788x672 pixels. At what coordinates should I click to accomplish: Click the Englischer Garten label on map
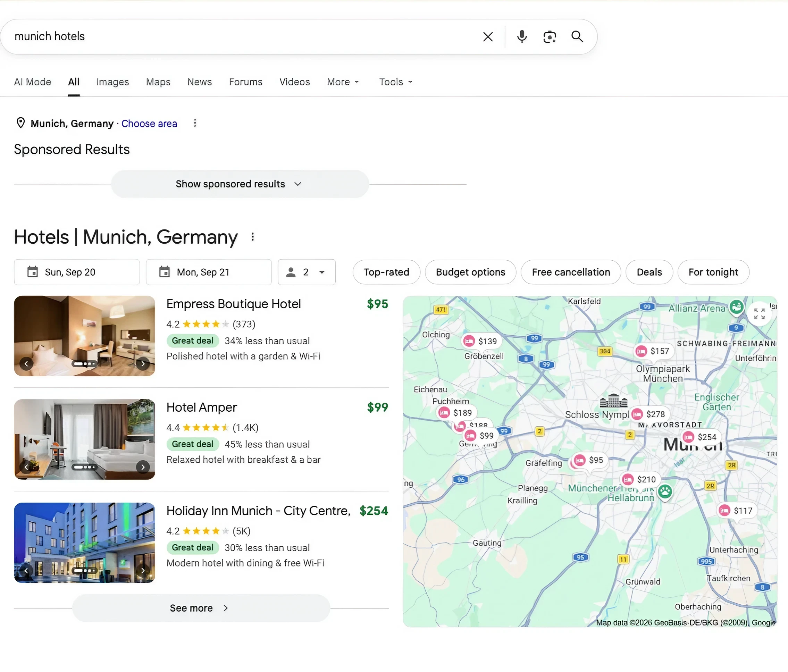pos(716,402)
